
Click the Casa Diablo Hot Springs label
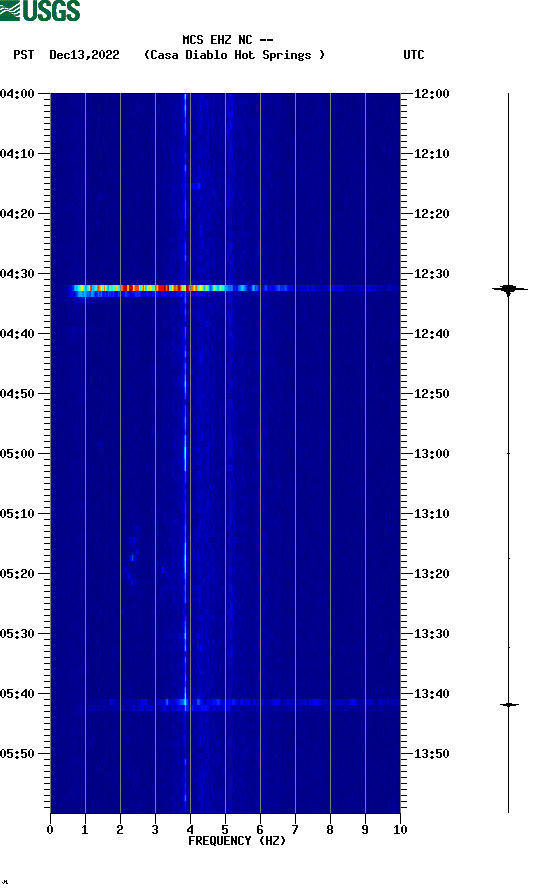(x=234, y=55)
